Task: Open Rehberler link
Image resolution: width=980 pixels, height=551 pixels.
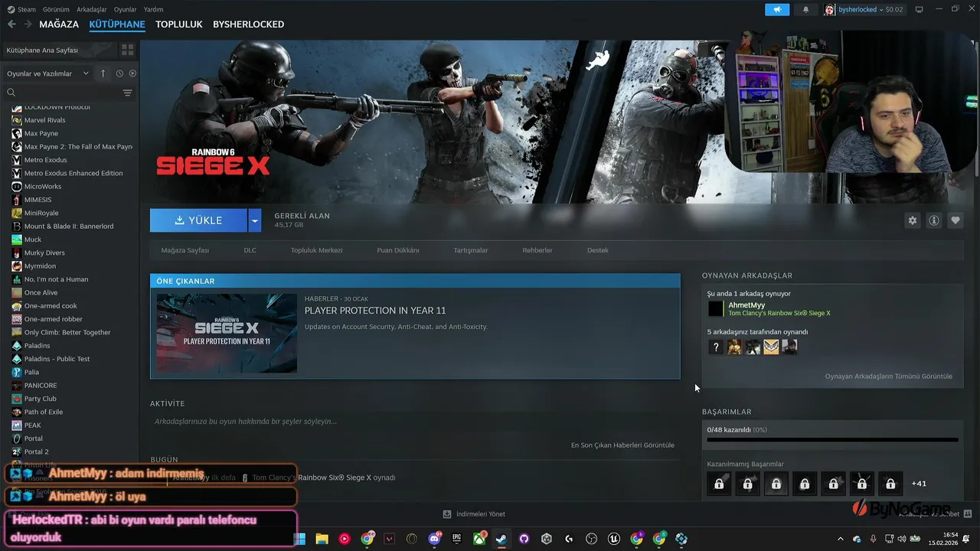Action: click(537, 250)
